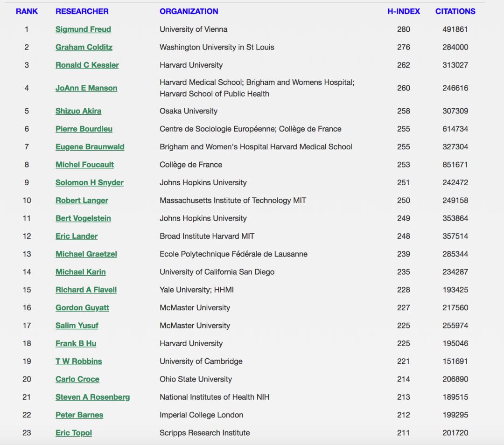
Task: Select h-index value 276
Action: (403, 47)
